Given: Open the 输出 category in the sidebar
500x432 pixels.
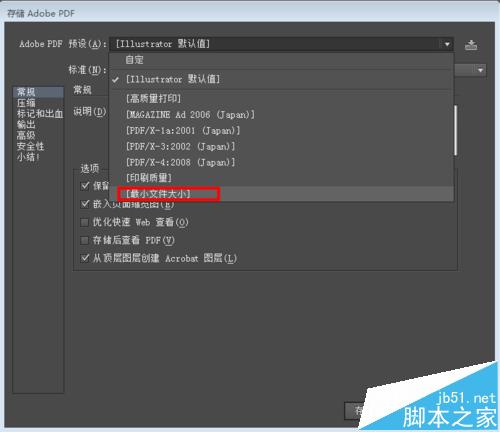Looking at the screenshot, I should [38, 124].
